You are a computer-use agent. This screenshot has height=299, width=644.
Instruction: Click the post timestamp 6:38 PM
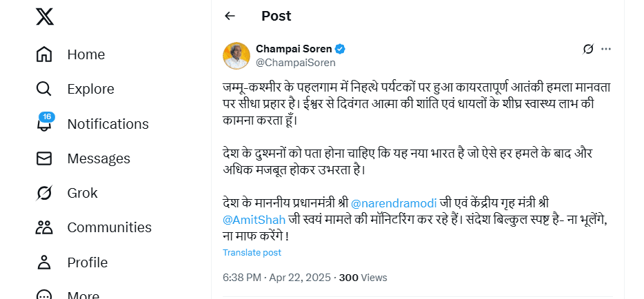click(241, 278)
